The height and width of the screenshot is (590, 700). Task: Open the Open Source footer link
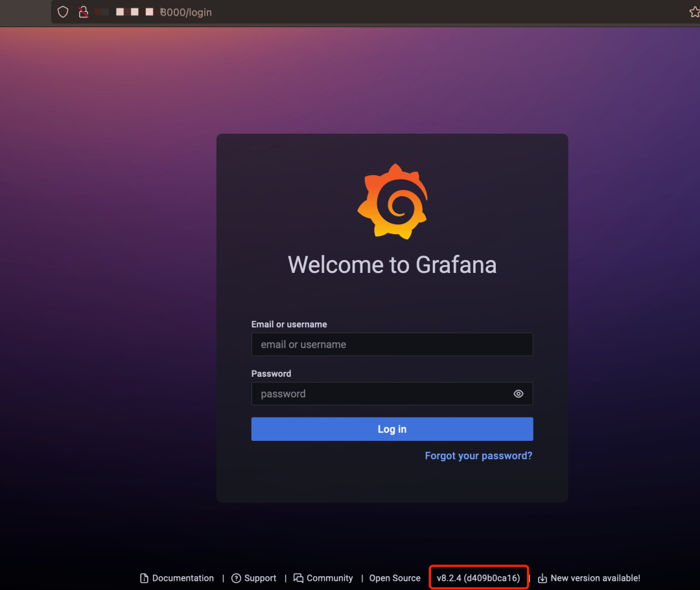(395, 578)
